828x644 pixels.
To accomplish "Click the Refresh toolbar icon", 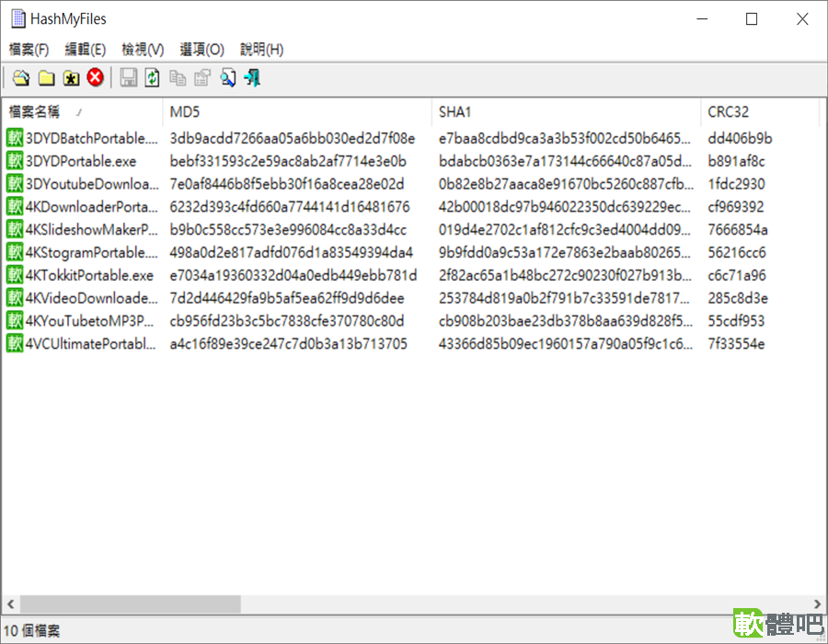I will click(x=152, y=78).
